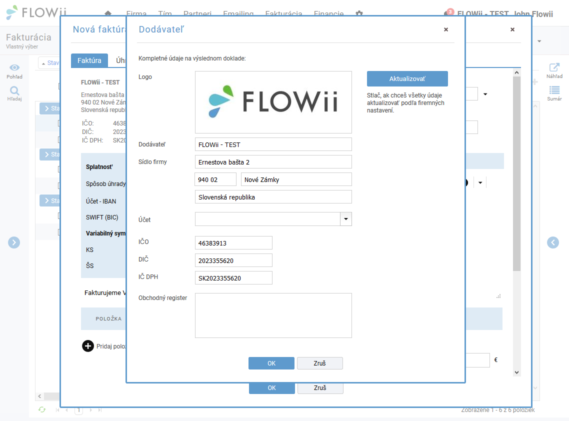Click the home icon in top menu
Viewport: 569px width, 421px height.
108,13
